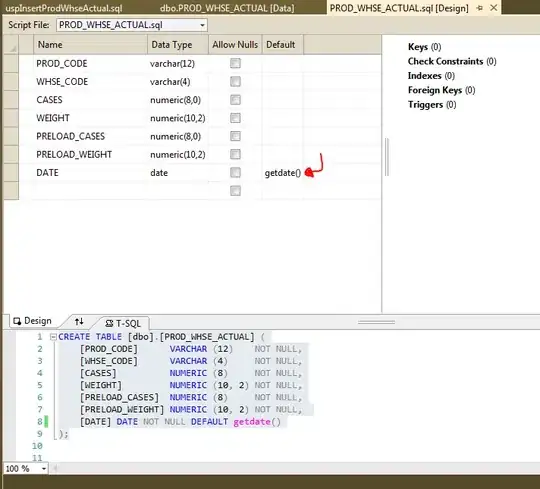Switch to uspInsertProdWhseActual.sql tab
The height and width of the screenshot is (489, 540).
point(64,8)
